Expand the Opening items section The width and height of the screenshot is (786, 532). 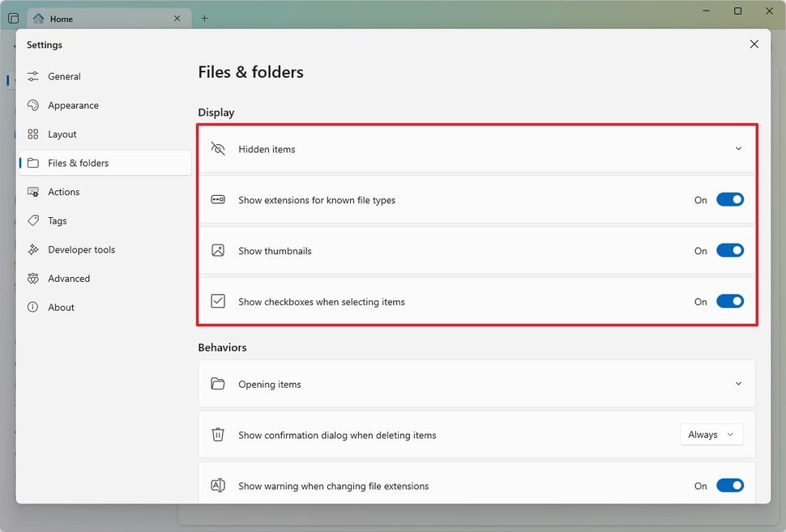(738, 383)
